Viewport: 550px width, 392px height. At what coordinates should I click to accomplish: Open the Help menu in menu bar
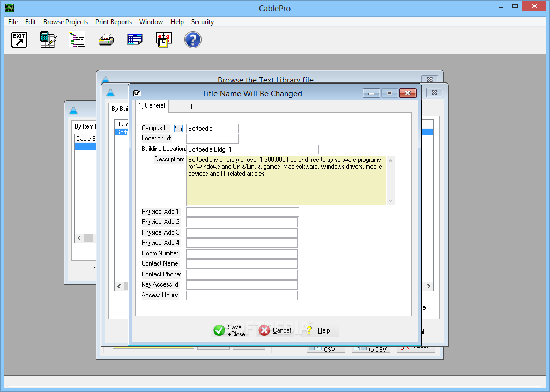point(177,22)
